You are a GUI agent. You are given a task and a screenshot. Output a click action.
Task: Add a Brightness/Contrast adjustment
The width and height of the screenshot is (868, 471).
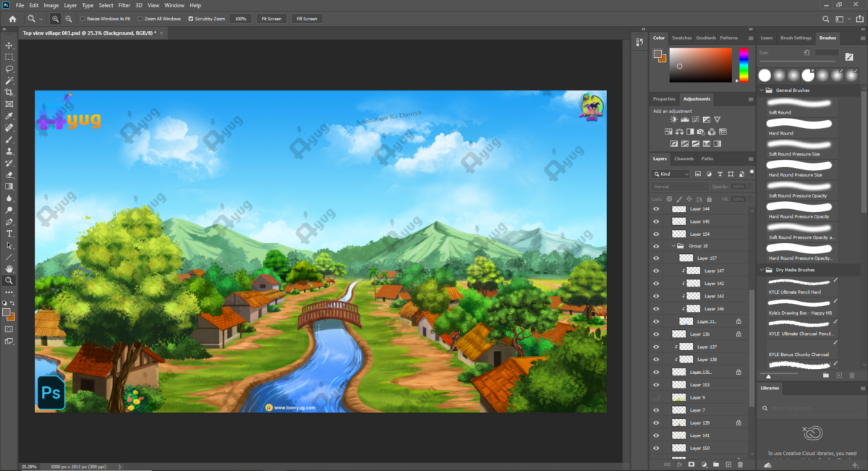click(x=673, y=119)
